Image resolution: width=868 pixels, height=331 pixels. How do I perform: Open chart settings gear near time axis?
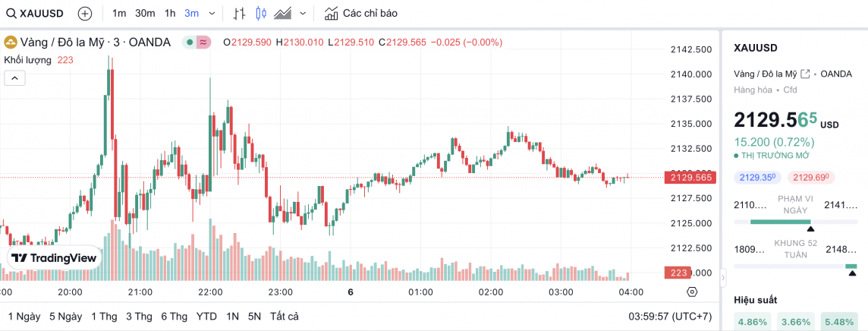click(692, 292)
